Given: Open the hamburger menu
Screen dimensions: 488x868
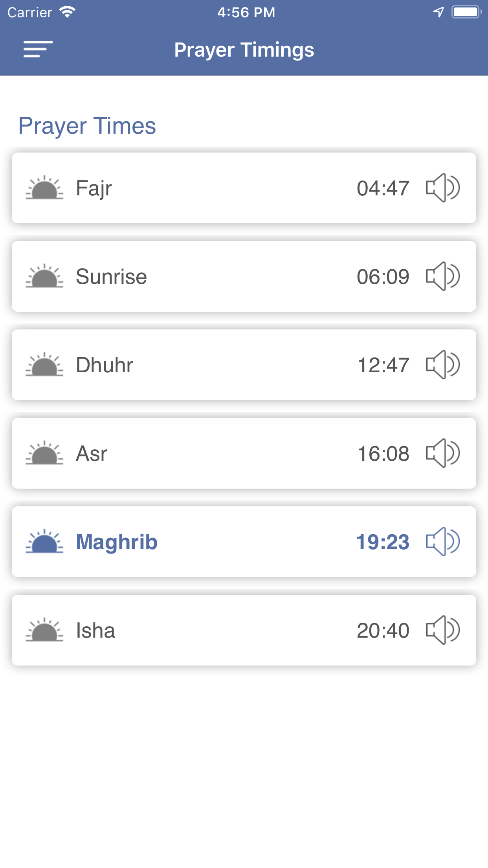Looking at the screenshot, I should [38, 50].
